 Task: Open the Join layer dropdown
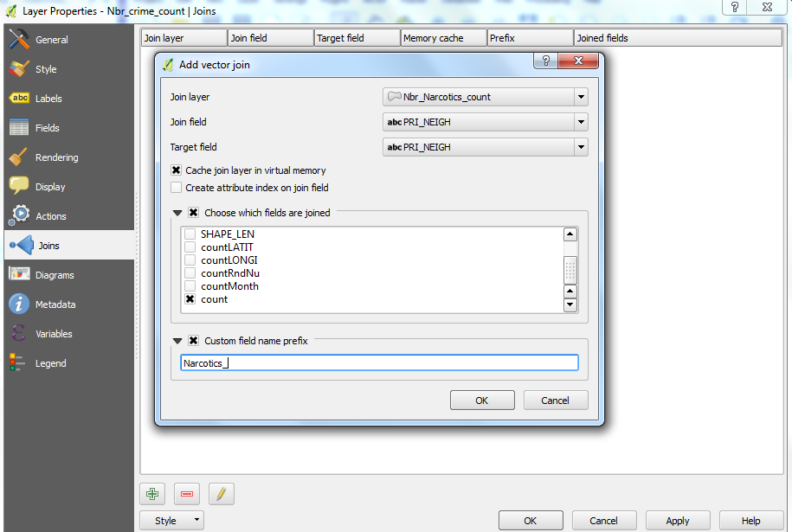582,97
